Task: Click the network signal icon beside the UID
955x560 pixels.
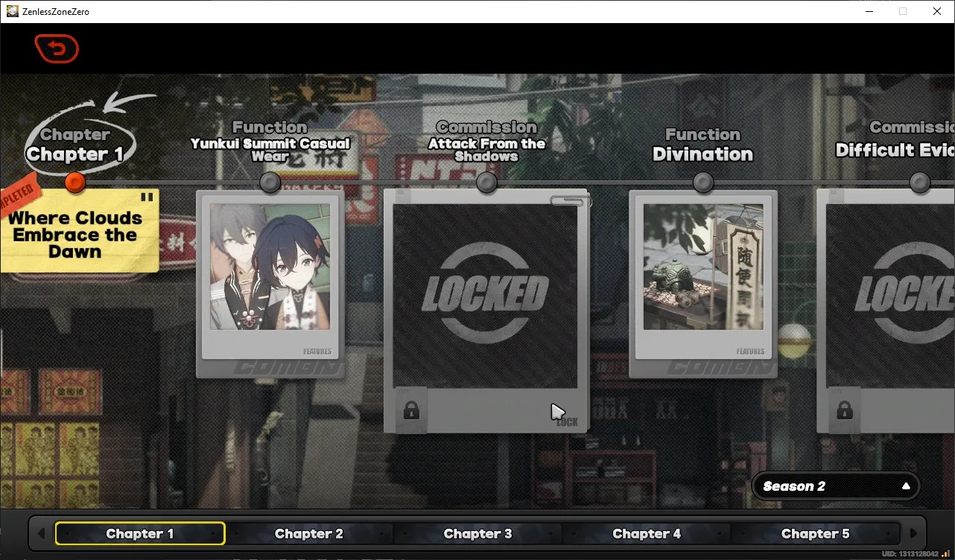Action: [x=946, y=553]
